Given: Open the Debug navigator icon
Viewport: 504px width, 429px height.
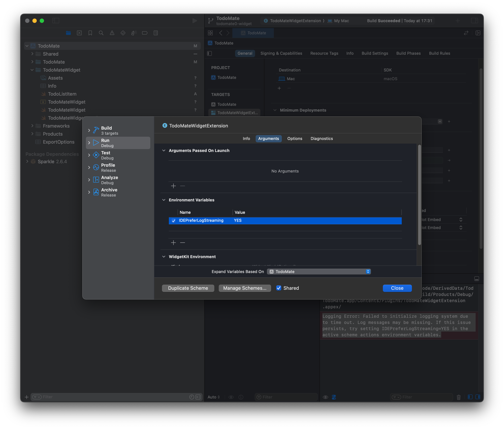Looking at the screenshot, I should pos(134,33).
